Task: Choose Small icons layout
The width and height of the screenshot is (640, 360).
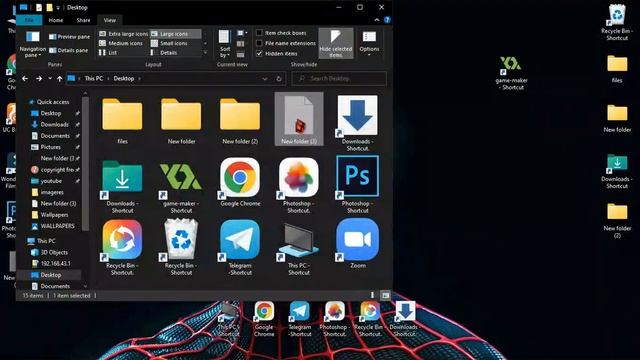Action: click(x=169, y=43)
